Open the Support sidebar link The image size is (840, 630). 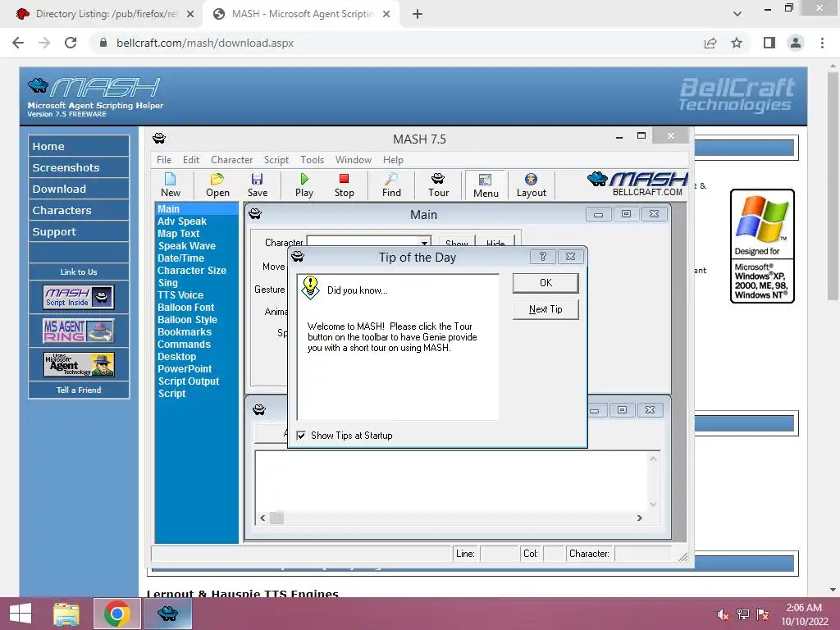(79, 232)
